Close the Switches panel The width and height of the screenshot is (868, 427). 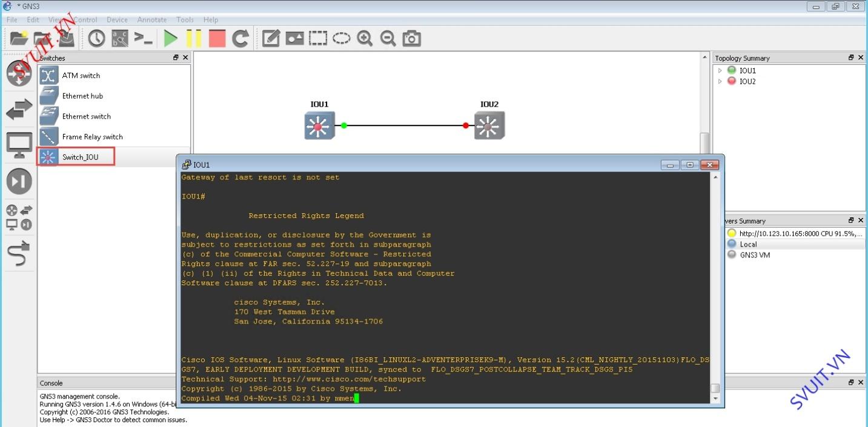(x=185, y=58)
